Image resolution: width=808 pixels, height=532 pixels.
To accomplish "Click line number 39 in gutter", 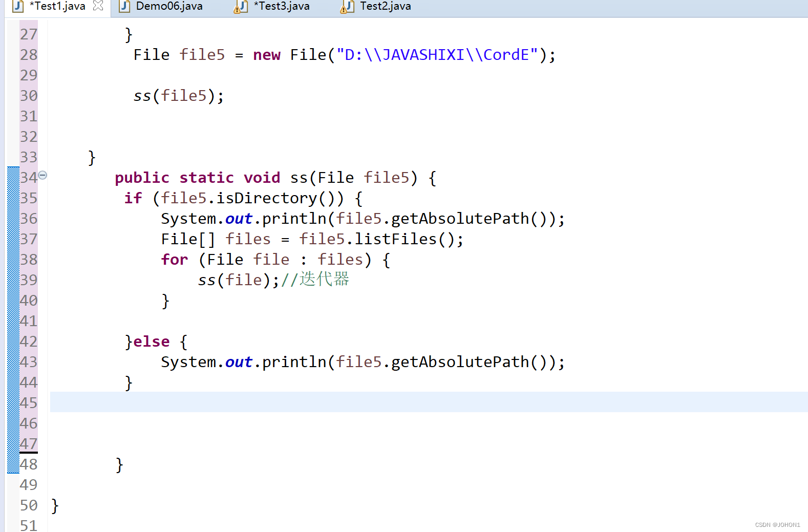I will pyautogui.click(x=29, y=280).
